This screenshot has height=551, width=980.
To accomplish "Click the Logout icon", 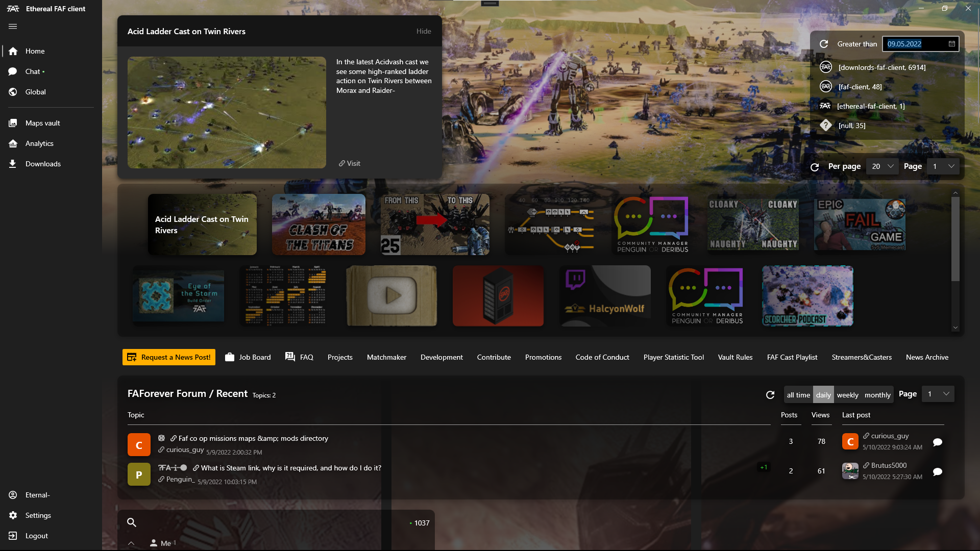I will (x=13, y=536).
